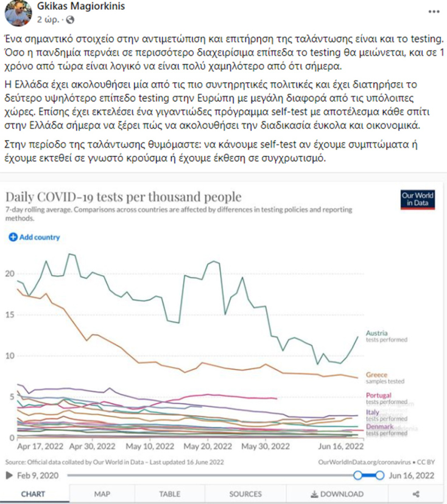Open the share icon tab
447x504 pixels.
(x=416, y=494)
